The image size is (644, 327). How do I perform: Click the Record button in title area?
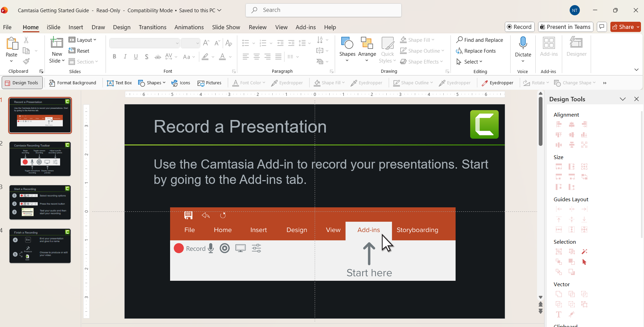coord(519,27)
